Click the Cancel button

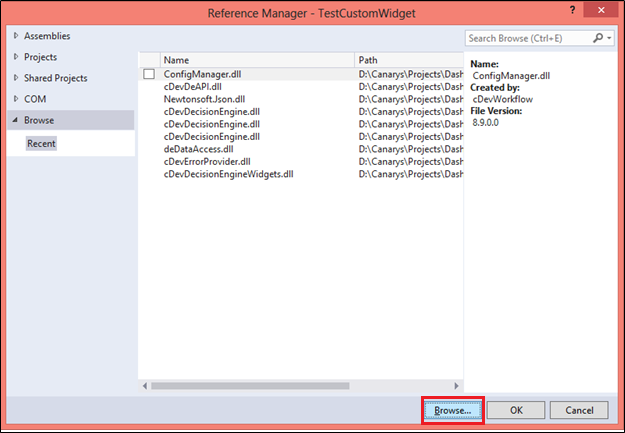click(x=579, y=410)
